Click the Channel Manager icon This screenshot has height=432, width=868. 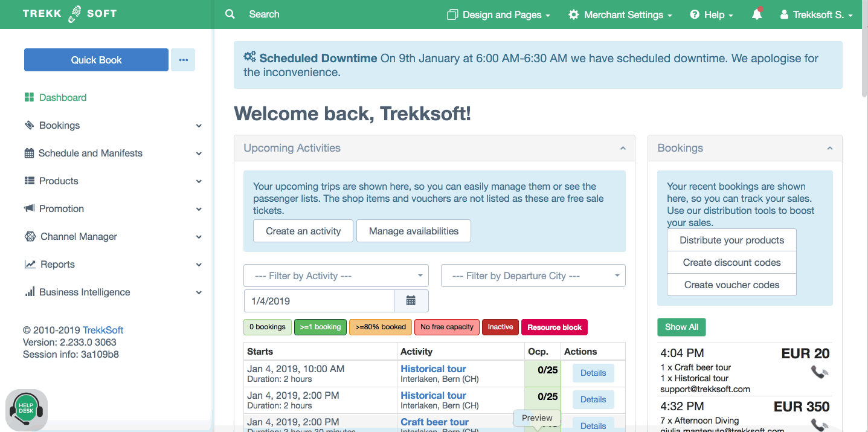point(30,236)
